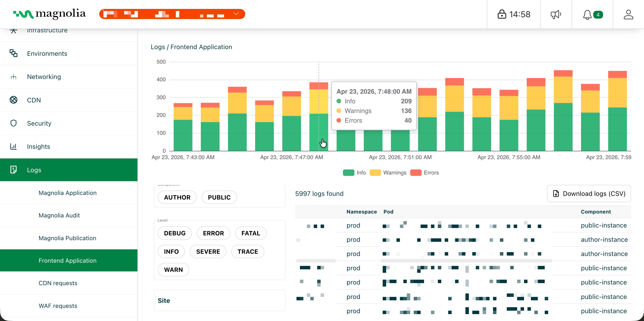Click Download logs (CSV) button
The image size is (644, 321).
pos(589,194)
